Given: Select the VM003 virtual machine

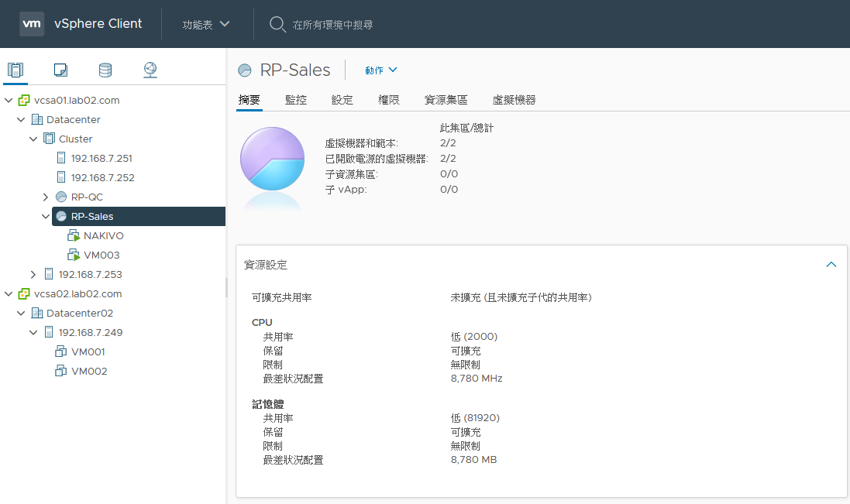Looking at the screenshot, I should (x=102, y=255).
